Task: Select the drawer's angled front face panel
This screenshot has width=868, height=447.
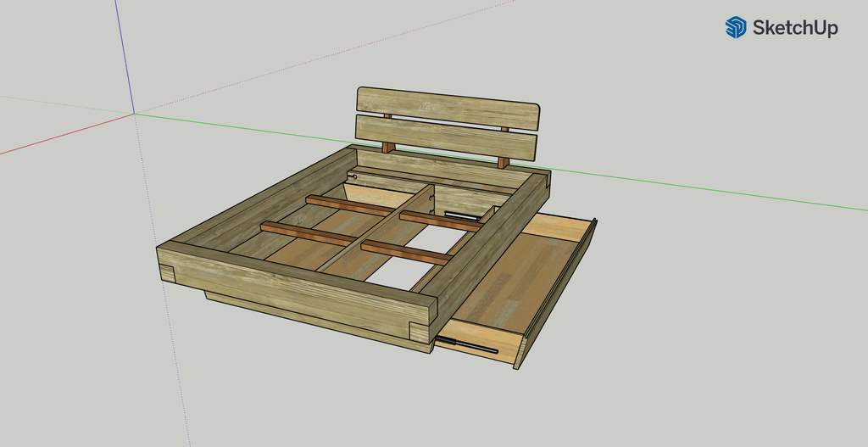Action: click(x=555, y=294)
